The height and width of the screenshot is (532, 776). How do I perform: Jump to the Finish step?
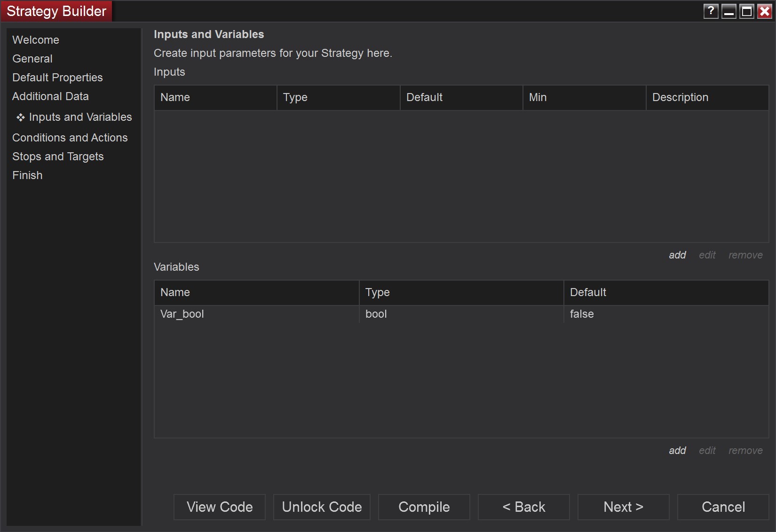coord(27,175)
